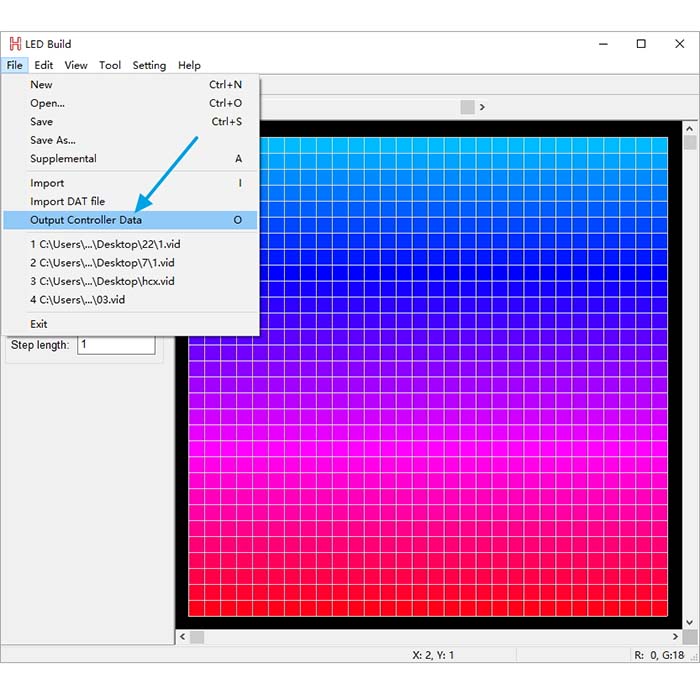
Task: Click the Step length input field
Action: (117, 345)
